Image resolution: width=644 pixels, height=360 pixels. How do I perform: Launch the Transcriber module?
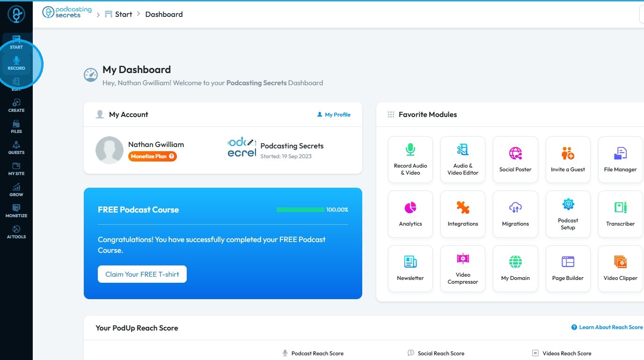click(x=620, y=214)
